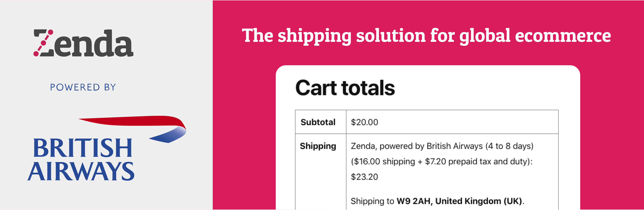
Task: Click the Cart totals heading
Action: click(345, 88)
